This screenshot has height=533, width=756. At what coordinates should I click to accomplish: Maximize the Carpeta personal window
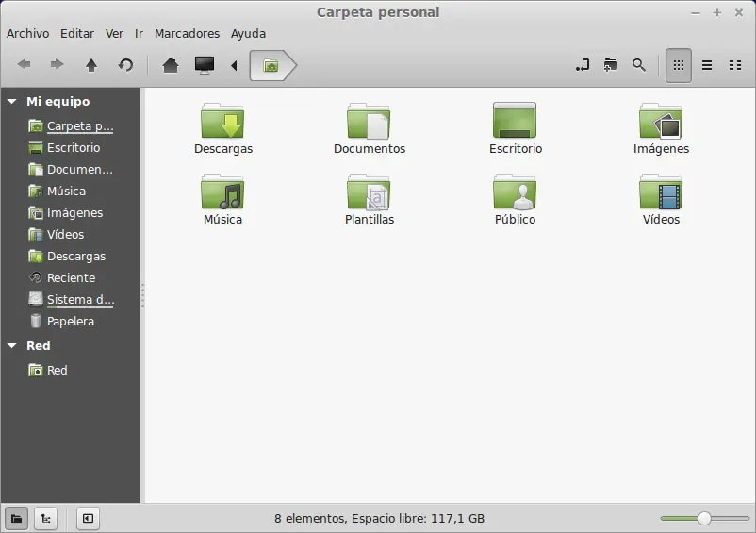(x=717, y=13)
